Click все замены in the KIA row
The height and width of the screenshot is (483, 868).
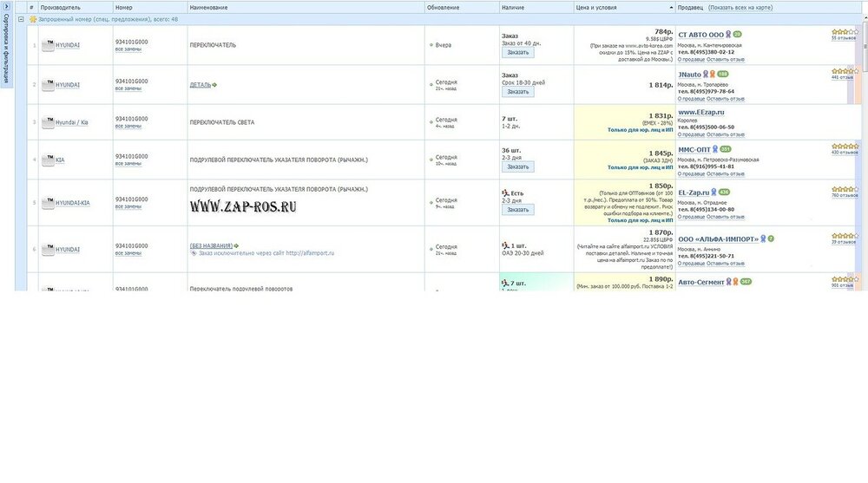pyautogui.click(x=128, y=164)
